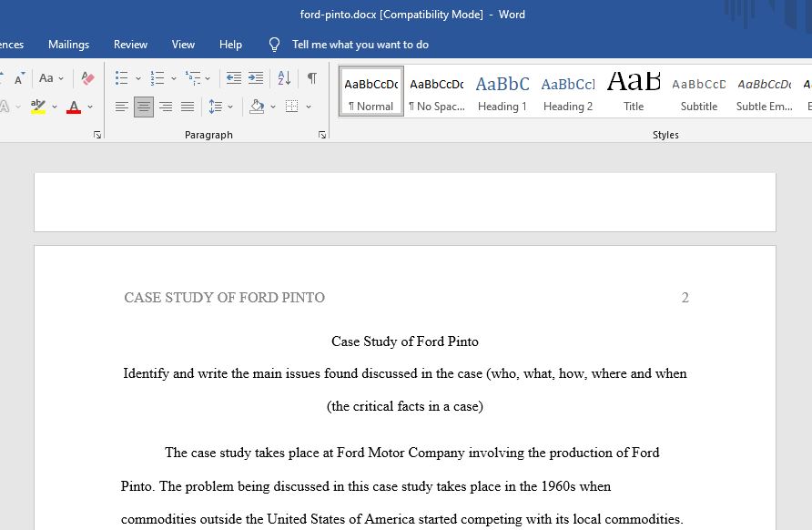Click the centered title 'Case Study of Ford Pinto'
The image size is (812, 530).
point(405,341)
